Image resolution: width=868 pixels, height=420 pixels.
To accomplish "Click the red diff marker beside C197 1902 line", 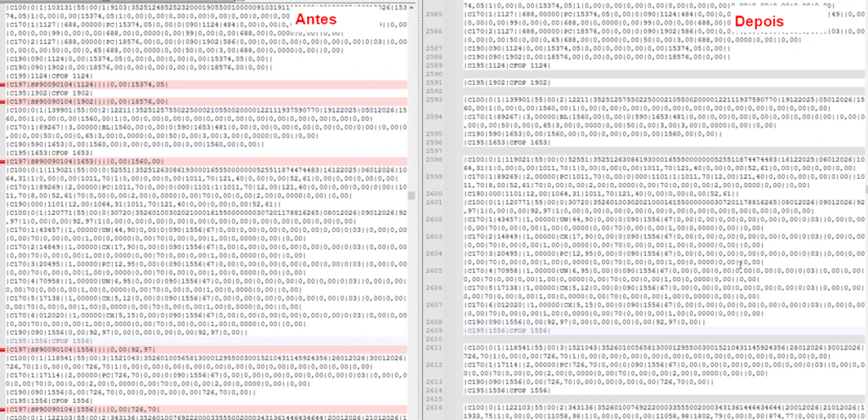I will pyautogui.click(x=3, y=102).
